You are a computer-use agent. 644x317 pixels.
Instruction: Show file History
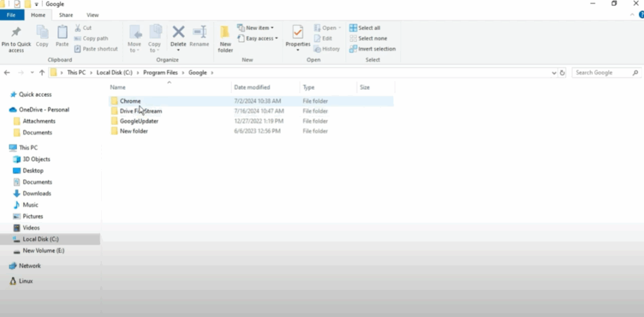pos(327,49)
